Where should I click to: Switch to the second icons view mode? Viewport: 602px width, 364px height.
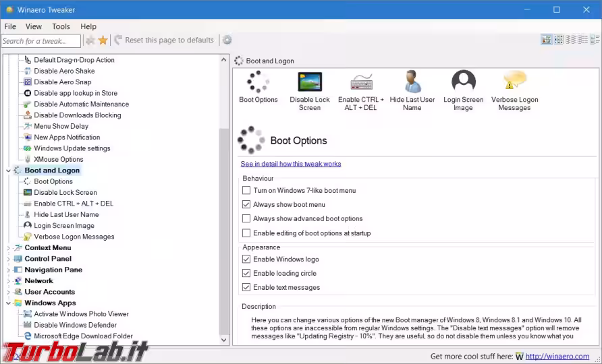pyautogui.click(x=559, y=40)
